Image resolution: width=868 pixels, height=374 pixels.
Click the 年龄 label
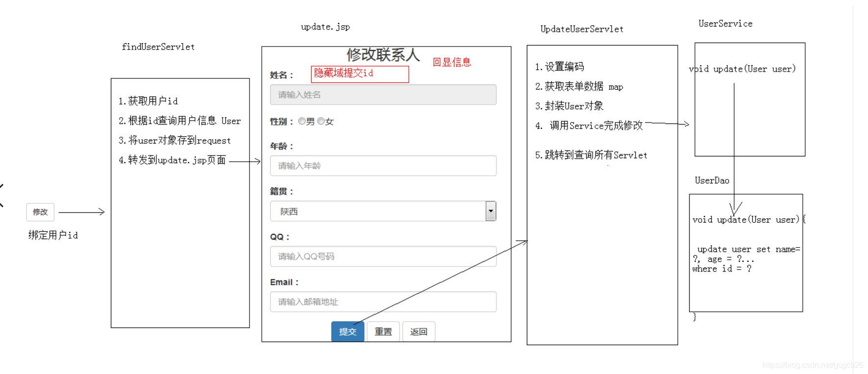coord(281,146)
